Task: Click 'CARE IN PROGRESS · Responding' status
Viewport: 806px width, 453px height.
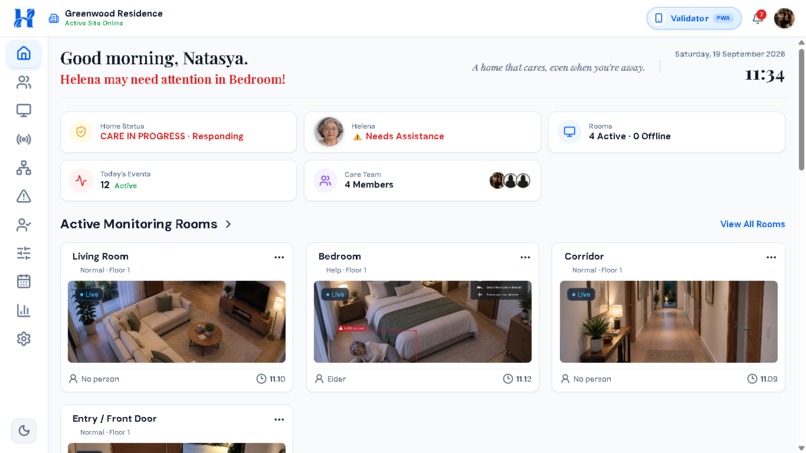Action: coord(172,136)
